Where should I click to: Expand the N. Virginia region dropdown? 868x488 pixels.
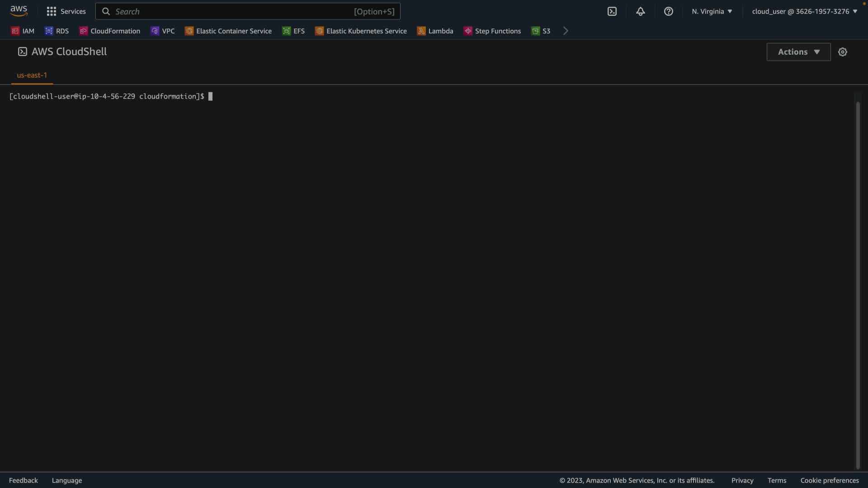(712, 11)
